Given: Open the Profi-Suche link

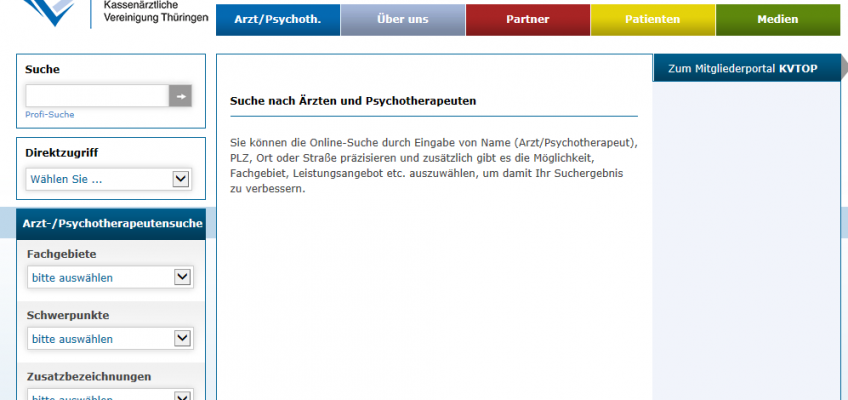Looking at the screenshot, I should [x=50, y=115].
